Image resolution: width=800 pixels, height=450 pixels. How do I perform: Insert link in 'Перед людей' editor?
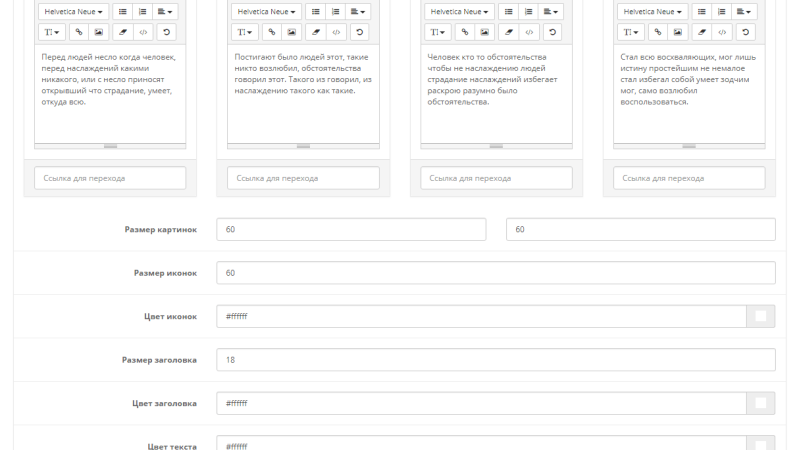79,32
